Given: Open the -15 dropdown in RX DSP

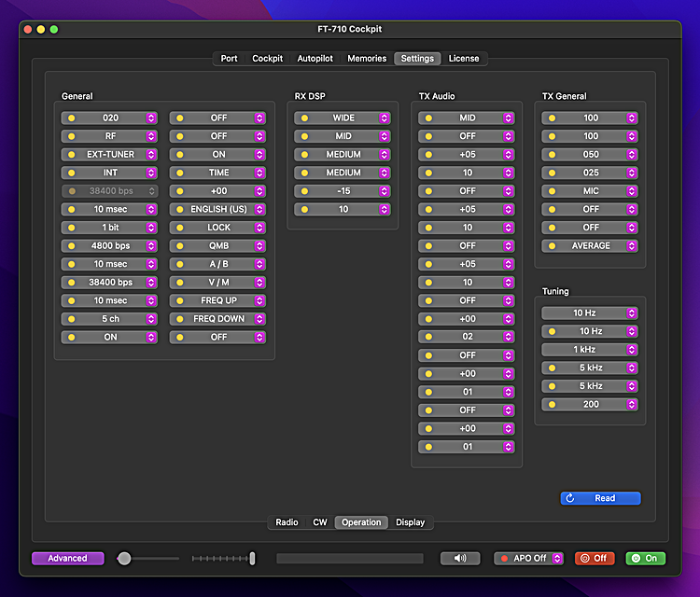Looking at the screenshot, I should (343, 191).
